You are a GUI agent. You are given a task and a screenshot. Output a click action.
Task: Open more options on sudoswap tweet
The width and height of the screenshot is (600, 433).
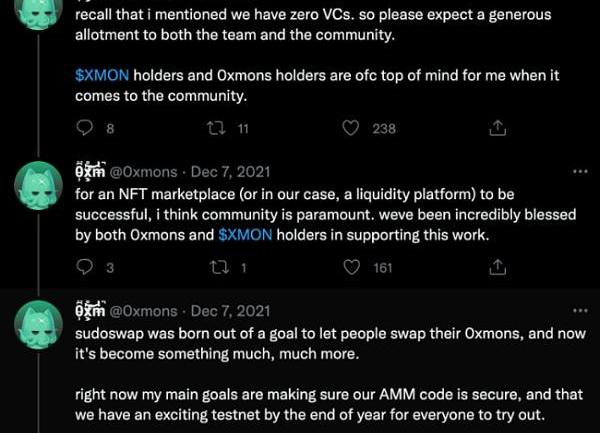[579, 311]
